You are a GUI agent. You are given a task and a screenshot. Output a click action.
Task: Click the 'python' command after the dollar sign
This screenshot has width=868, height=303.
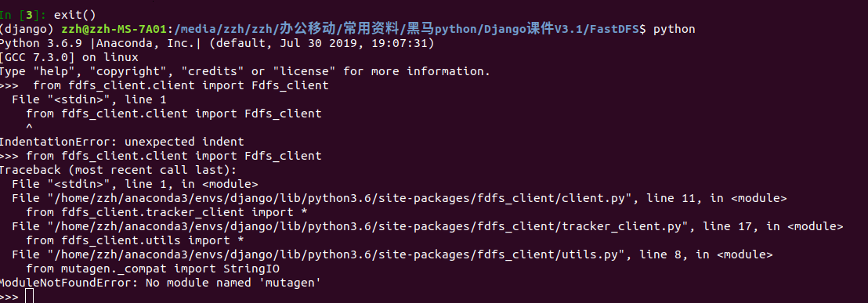[x=675, y=29]
